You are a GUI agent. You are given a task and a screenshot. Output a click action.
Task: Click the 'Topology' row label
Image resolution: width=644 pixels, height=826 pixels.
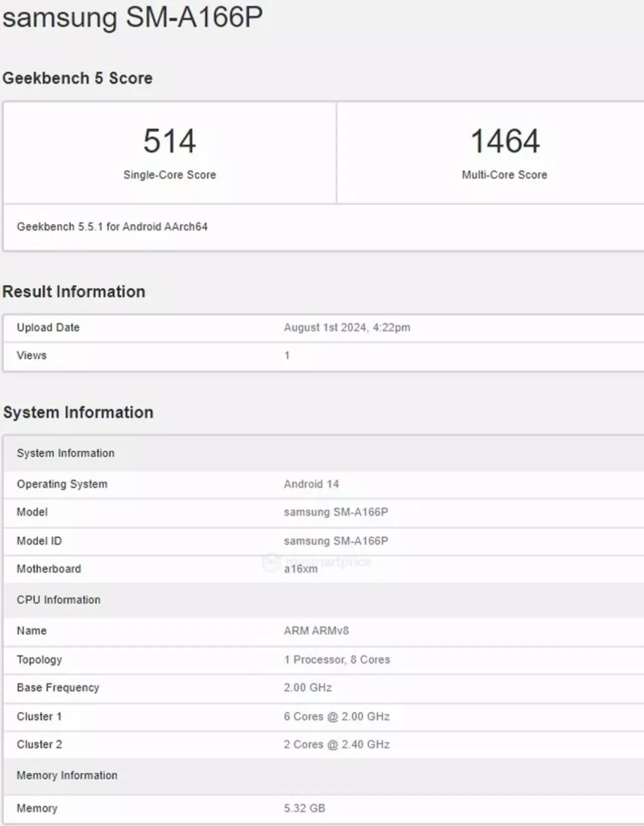pos(39,659)
